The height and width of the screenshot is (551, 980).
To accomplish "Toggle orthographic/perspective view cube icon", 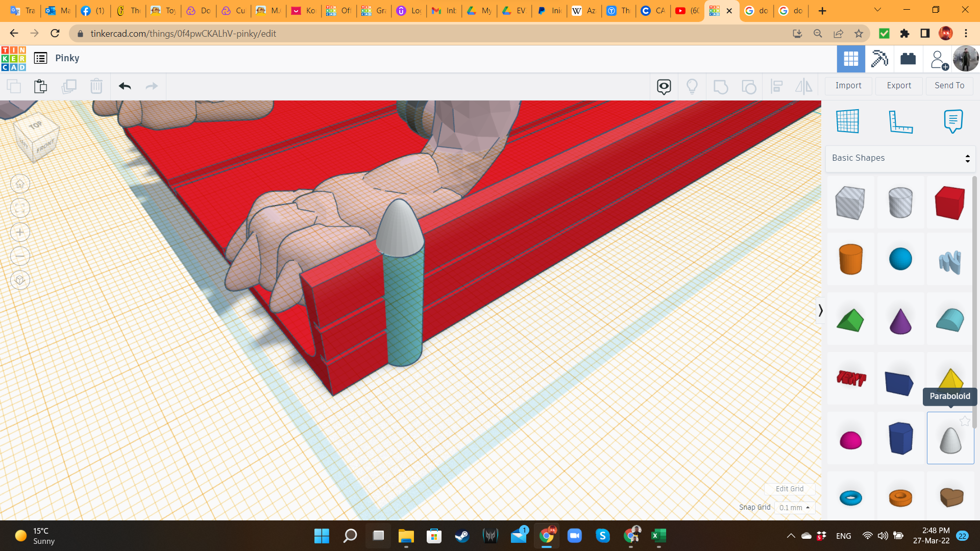I will (20, 280).
